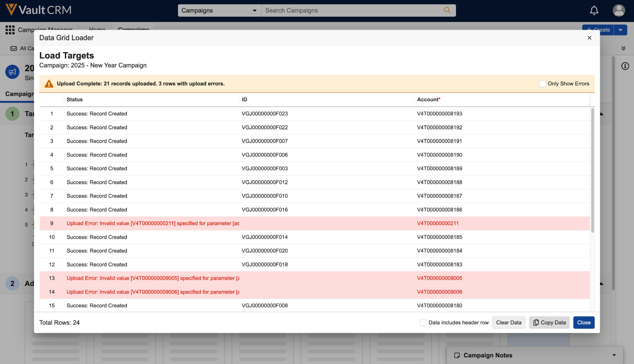Click the double chevron collapse icon

pos(623,48)
